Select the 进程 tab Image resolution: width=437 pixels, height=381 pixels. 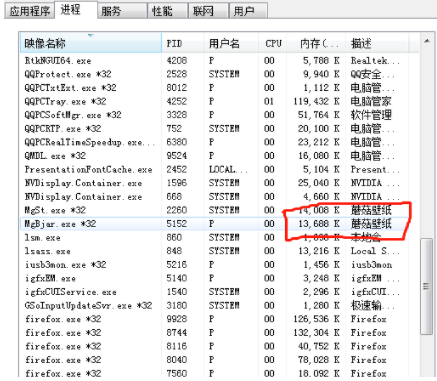[76, 10]
